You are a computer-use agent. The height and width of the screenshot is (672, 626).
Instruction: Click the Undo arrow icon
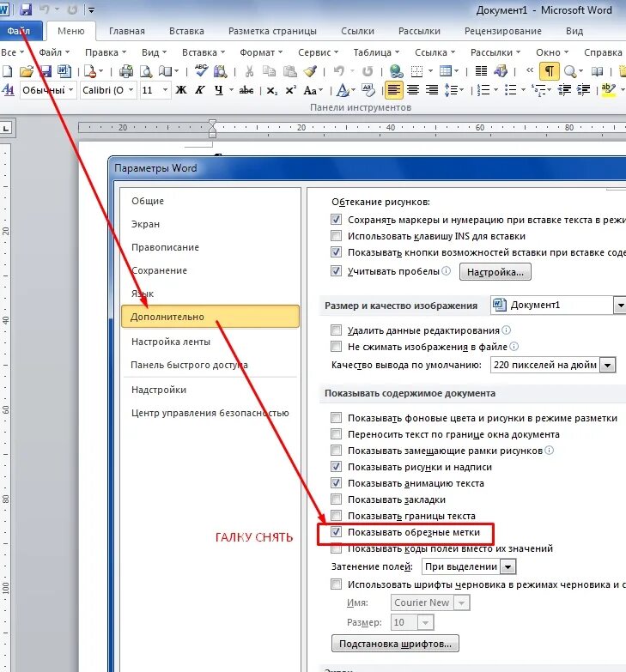(x=338, y=71)
